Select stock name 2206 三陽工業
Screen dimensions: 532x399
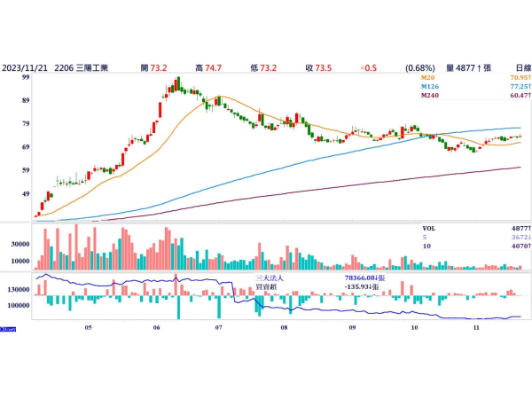tap(81, 68)
